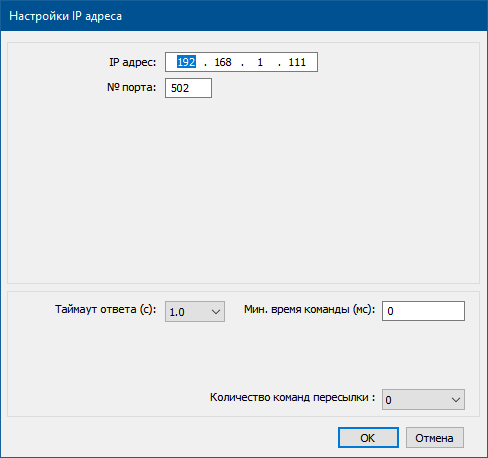Click the first IP octet 192
Viewport: 488px width, 458px height.
point(186,62)
